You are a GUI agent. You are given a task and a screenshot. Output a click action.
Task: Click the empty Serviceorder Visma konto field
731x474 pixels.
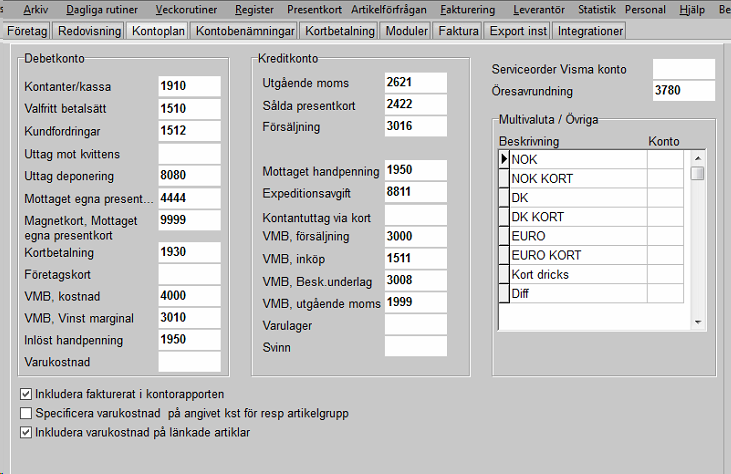pos(683,69)
